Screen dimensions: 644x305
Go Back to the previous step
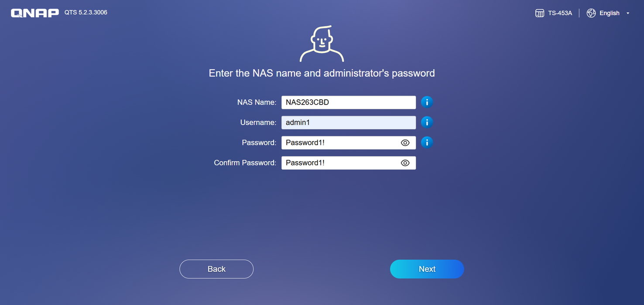click(216, 269)
